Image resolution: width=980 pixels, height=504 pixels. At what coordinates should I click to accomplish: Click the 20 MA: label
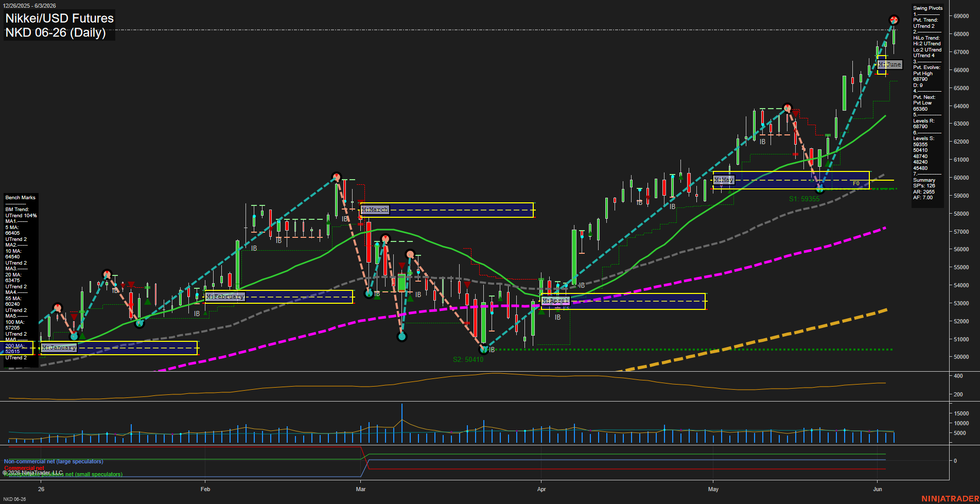(13, 275)
